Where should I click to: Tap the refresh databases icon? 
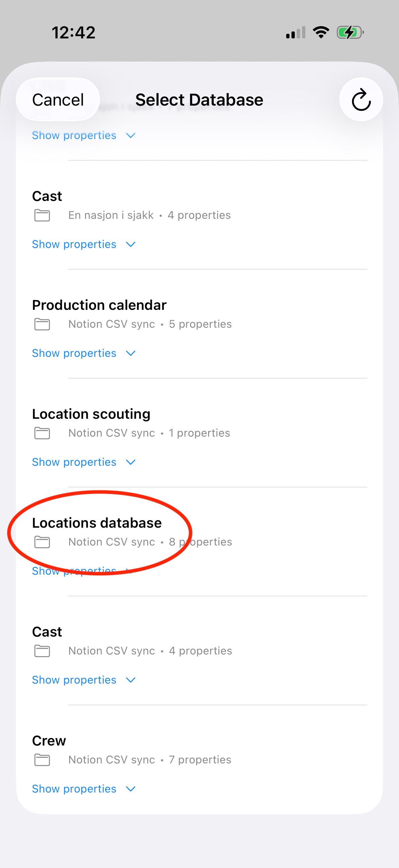(361, 100)
